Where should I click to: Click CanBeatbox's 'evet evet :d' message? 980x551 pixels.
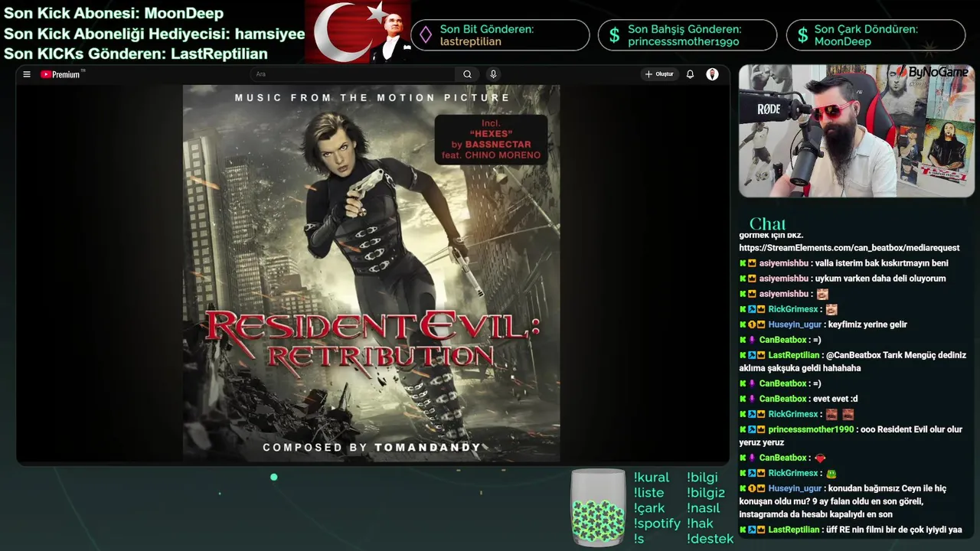(835, 399)
